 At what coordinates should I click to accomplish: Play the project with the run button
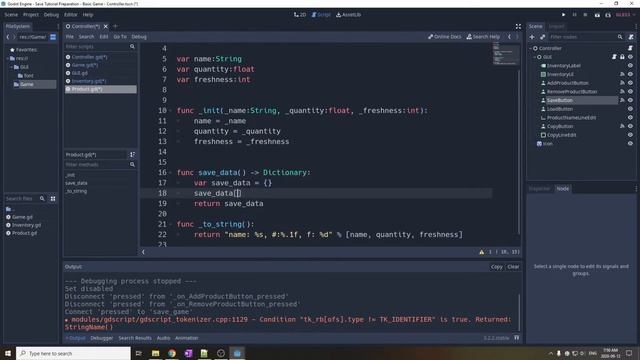pyautogui.click(x=563, y=15)
